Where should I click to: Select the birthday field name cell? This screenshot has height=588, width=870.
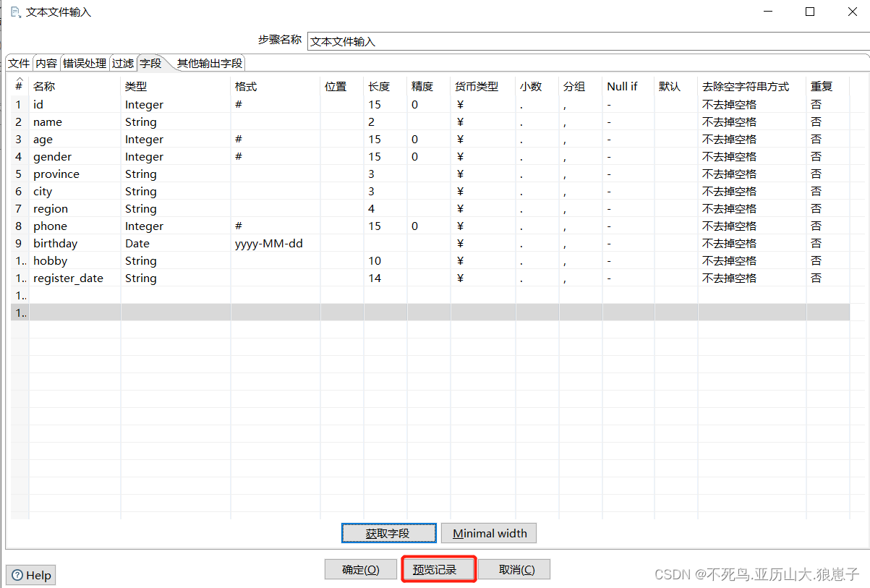[x=74, y=243]
